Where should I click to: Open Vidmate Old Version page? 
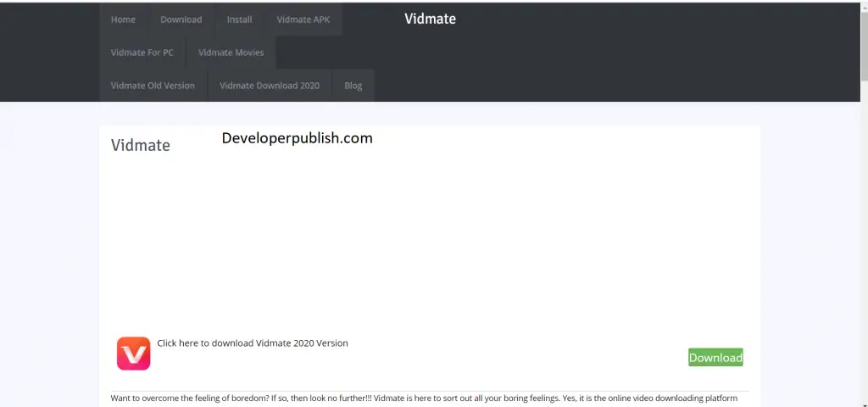[153, 86]
